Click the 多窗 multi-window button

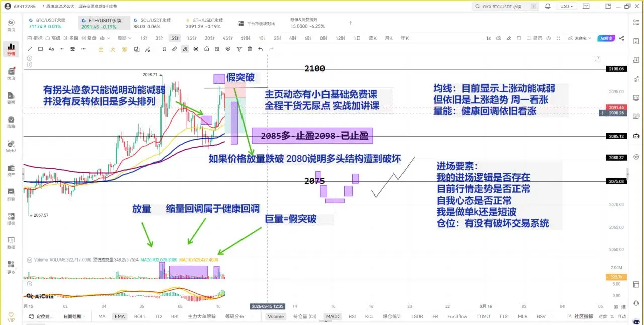[x=70, y=38]
